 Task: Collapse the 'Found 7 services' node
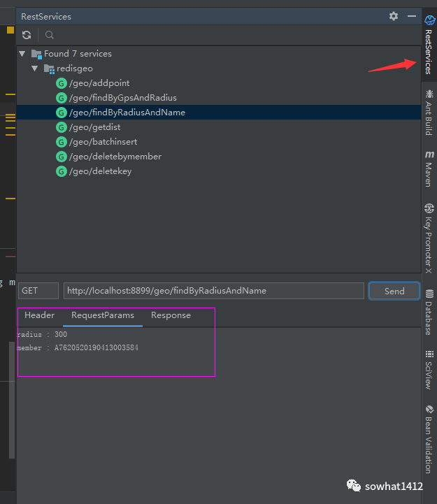[22, 54]
